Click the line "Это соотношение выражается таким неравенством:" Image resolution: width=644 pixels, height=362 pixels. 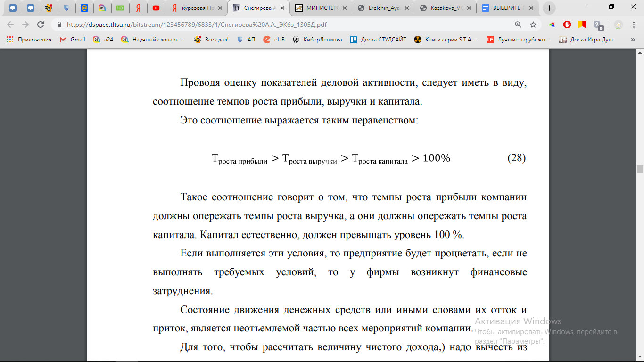[299, 120]
